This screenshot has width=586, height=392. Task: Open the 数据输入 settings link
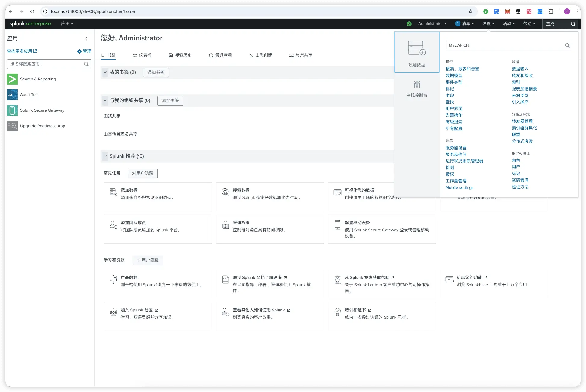coord(520,69)
